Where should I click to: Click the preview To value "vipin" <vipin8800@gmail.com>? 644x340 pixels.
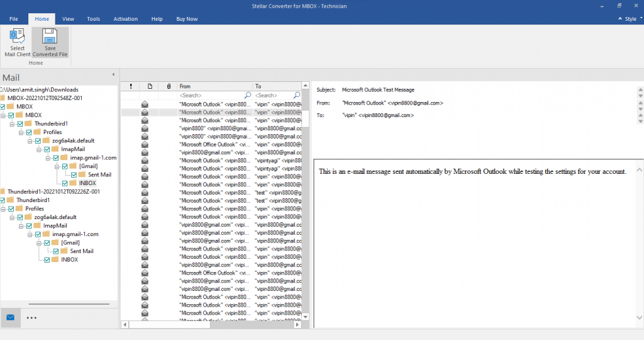click(378, 115)
